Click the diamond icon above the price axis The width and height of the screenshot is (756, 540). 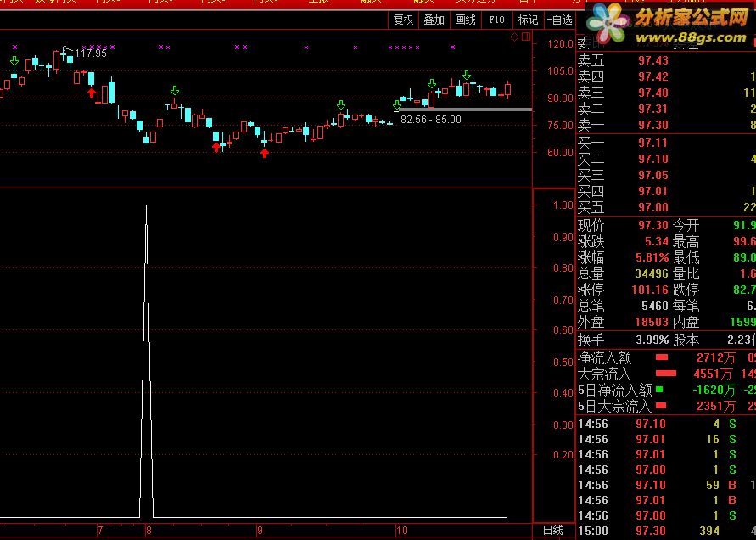(514, 37)
